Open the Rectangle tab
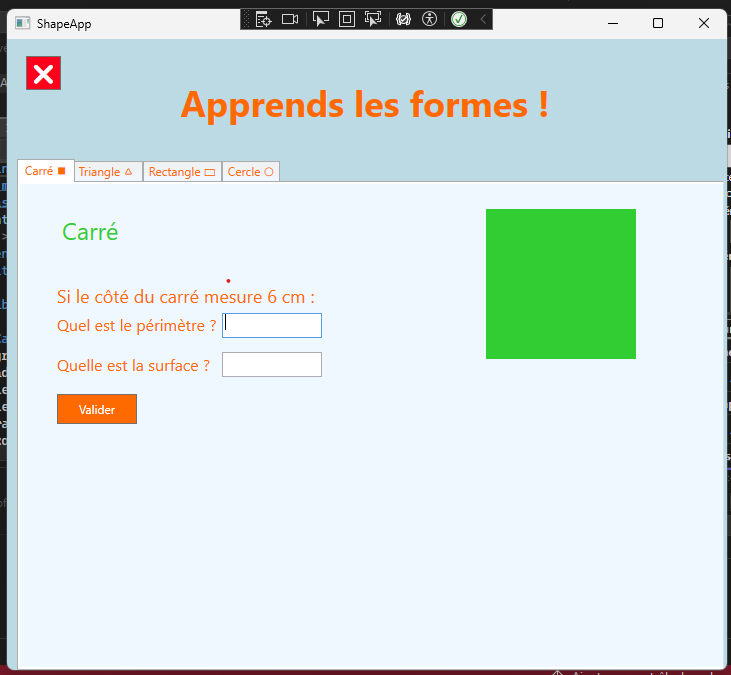The height and width of the screenshot is (675, 731). (182, 172)
